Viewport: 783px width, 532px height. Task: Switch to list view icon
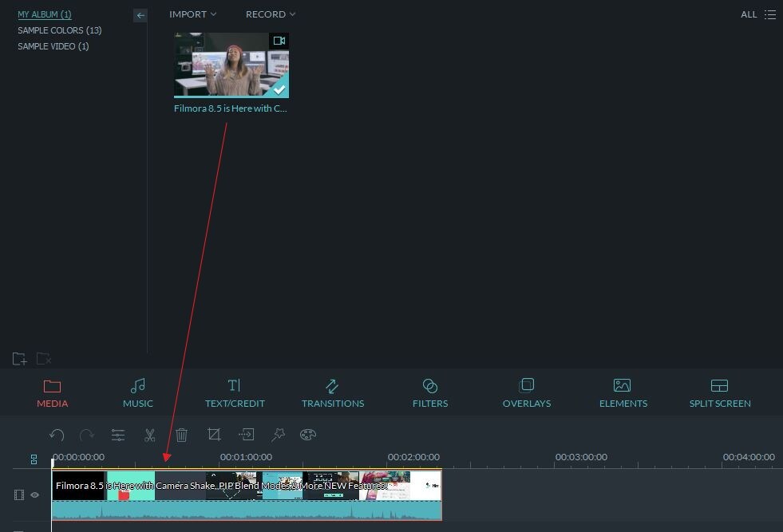click(770, 14)
